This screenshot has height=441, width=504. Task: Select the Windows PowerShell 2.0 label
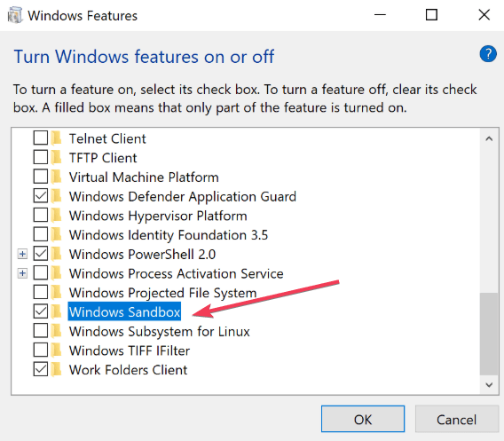(x=142, y=255)
